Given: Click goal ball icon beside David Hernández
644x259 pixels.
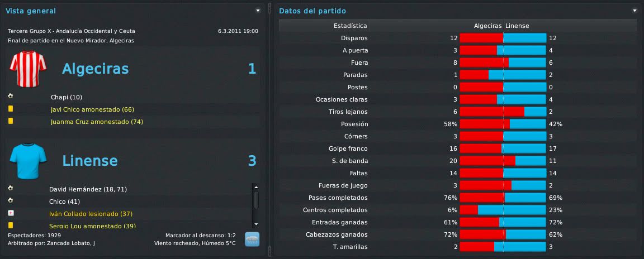Looking at the screenshot, I should (10, 188).
